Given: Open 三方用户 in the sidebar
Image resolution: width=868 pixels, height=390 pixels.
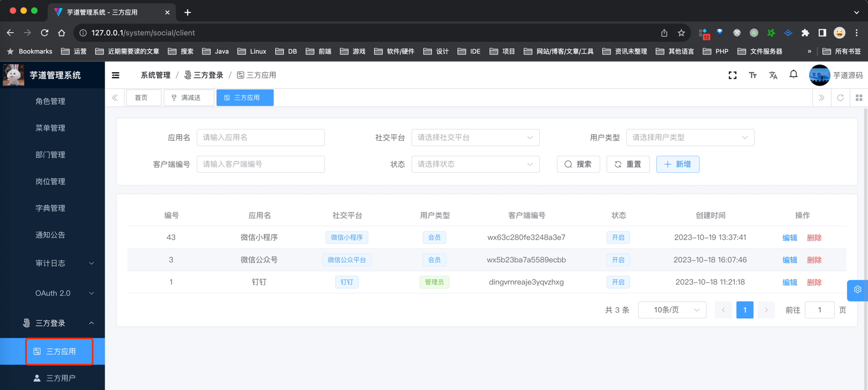Looking at the screenshot, I should tap(60, 378).
